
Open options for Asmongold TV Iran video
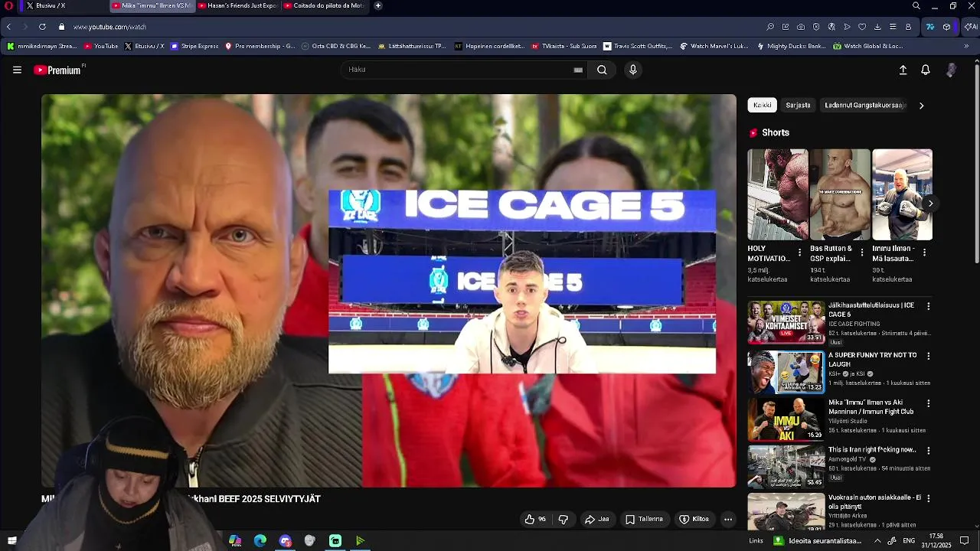[x=929, y=451]
